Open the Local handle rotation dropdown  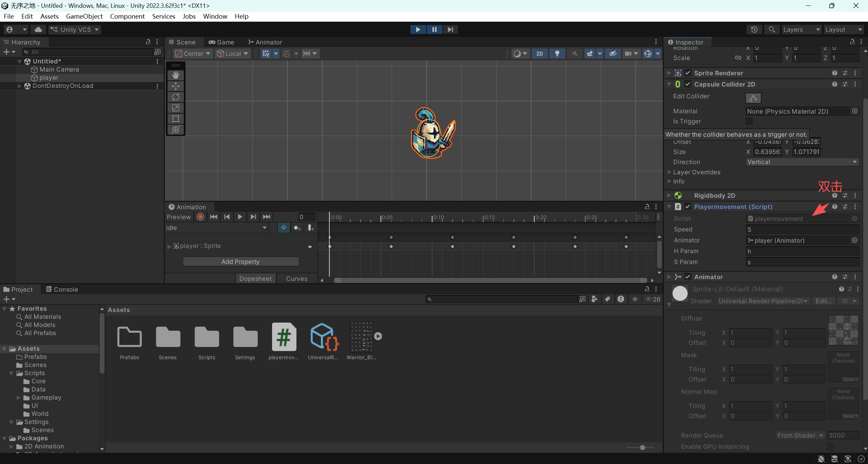(233, 54)
